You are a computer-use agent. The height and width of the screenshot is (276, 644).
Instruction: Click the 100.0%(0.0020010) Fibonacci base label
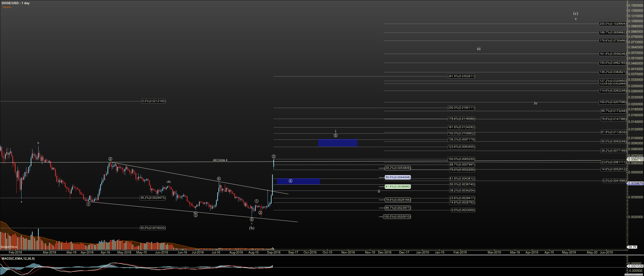(397, 217)
